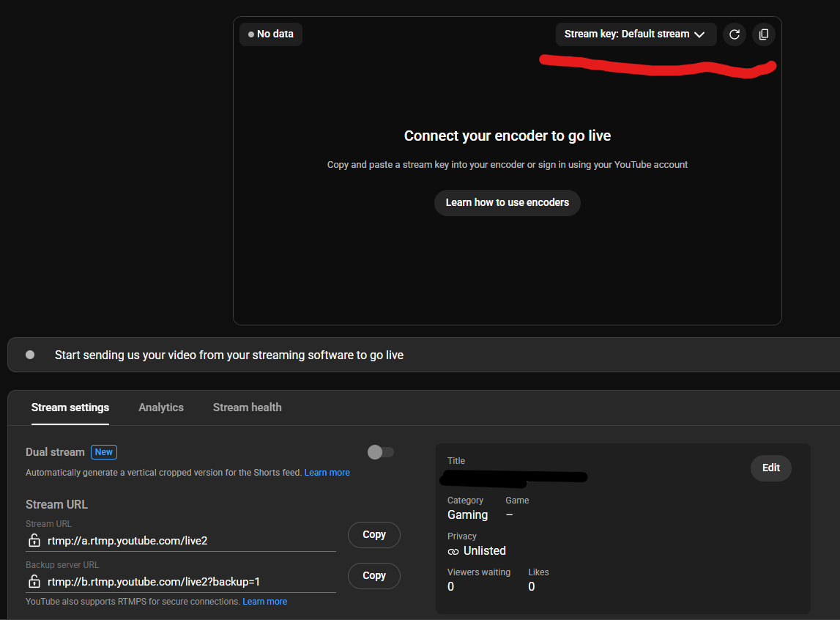The width and height of the screenshot is (840, 620).
Task: Click the New badge next to Dual stream
Action: [x=103, y=451]
